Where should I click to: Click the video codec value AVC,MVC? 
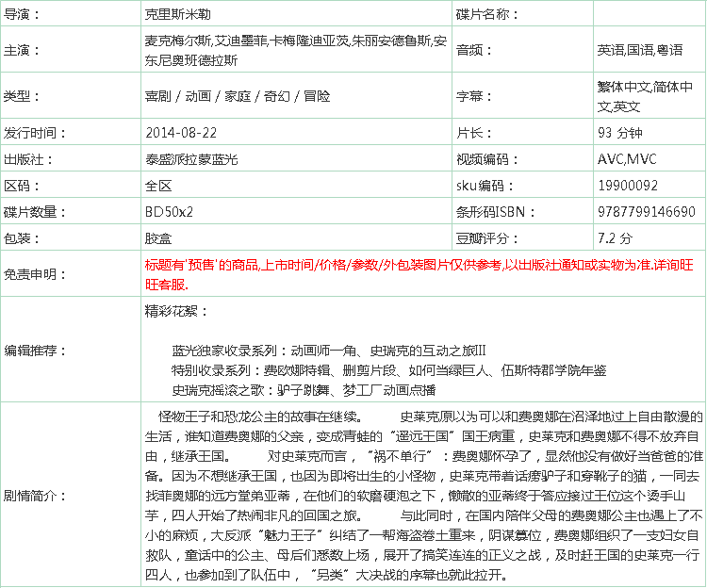point(626,159)
